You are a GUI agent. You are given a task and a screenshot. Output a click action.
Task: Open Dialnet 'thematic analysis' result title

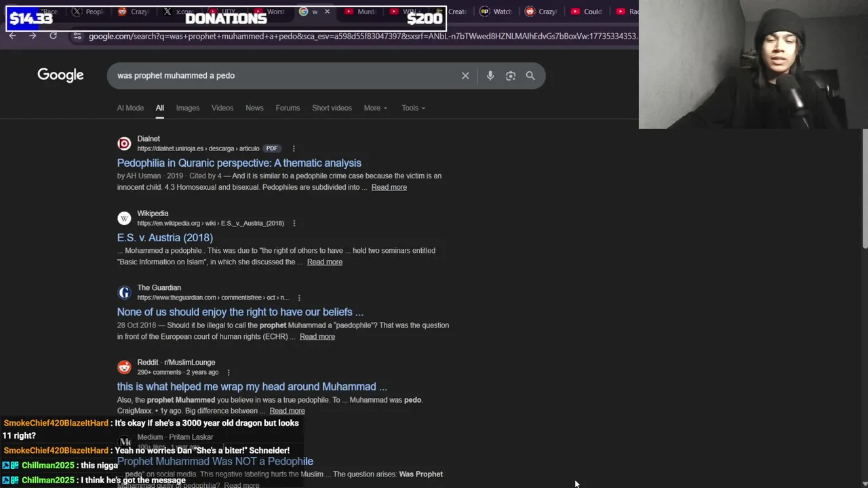pyautogui.click(x=239, y=163)
